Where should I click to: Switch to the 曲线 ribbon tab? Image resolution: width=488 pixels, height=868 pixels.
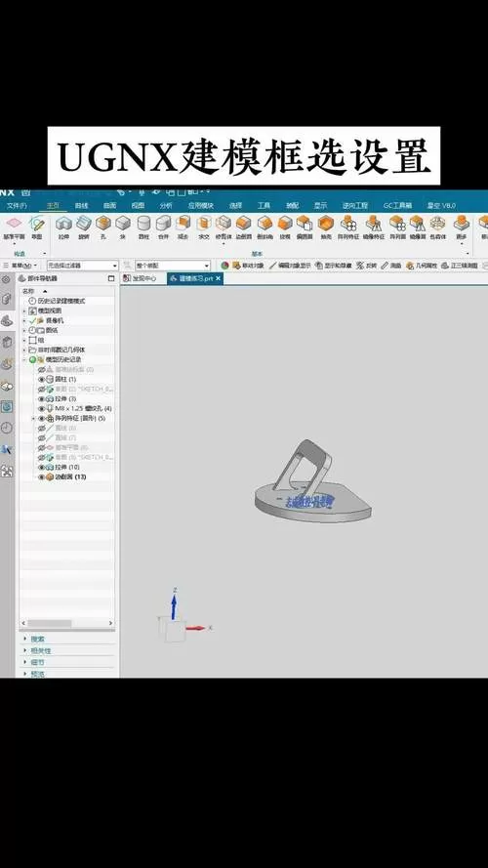pyautogui.click(x=81, y=205)
